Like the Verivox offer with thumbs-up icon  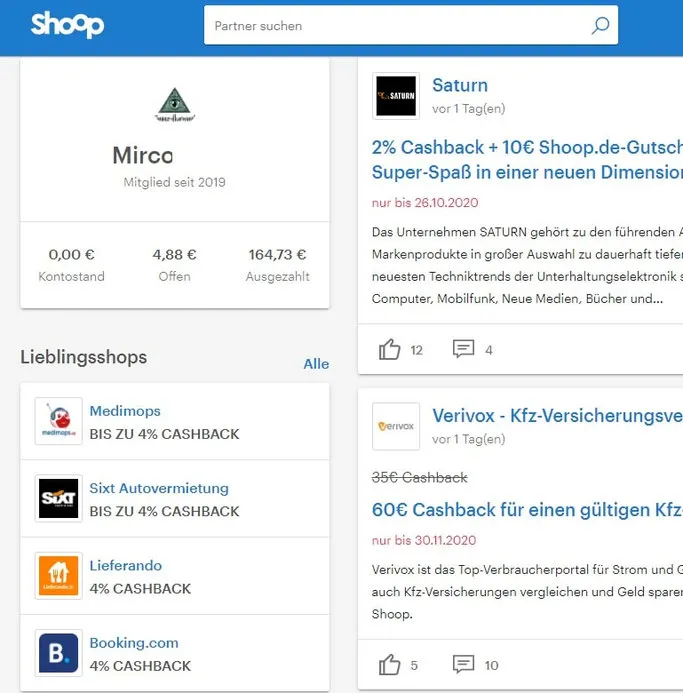click(389, 664)
